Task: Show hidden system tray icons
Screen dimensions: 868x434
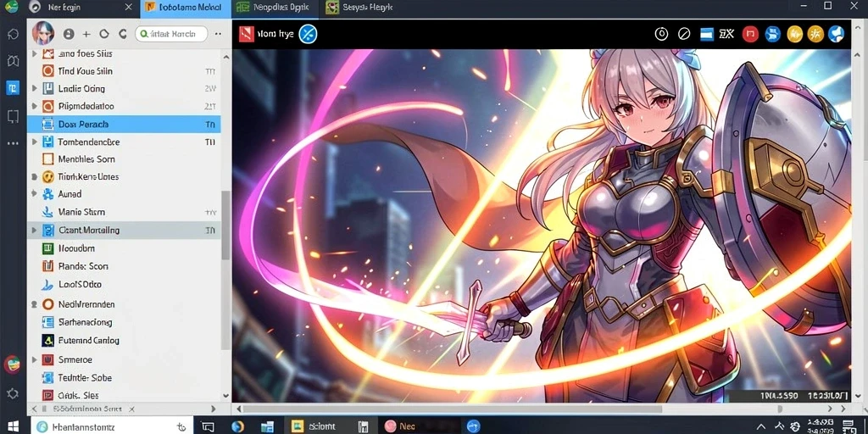Action: tap(762, 427)
